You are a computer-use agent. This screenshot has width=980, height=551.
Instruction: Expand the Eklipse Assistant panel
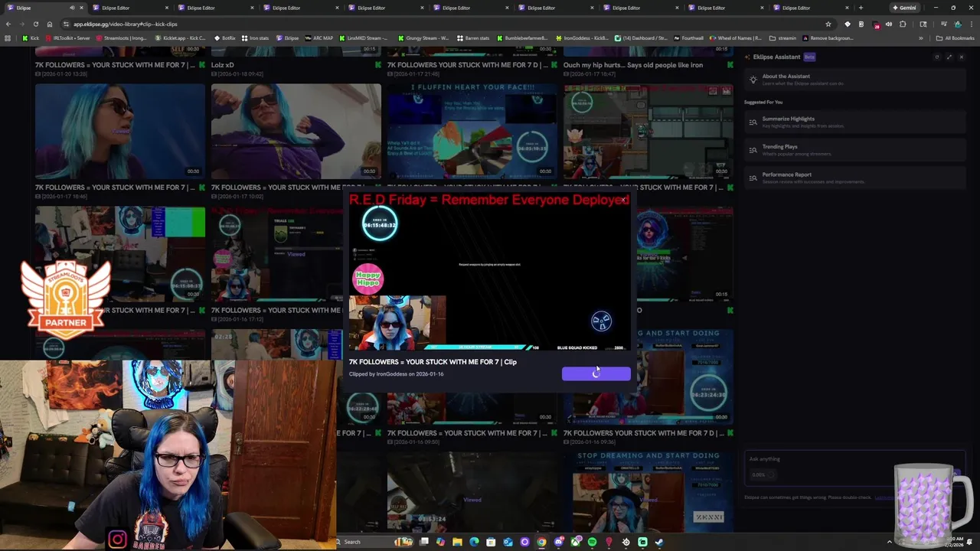point(949,57)
